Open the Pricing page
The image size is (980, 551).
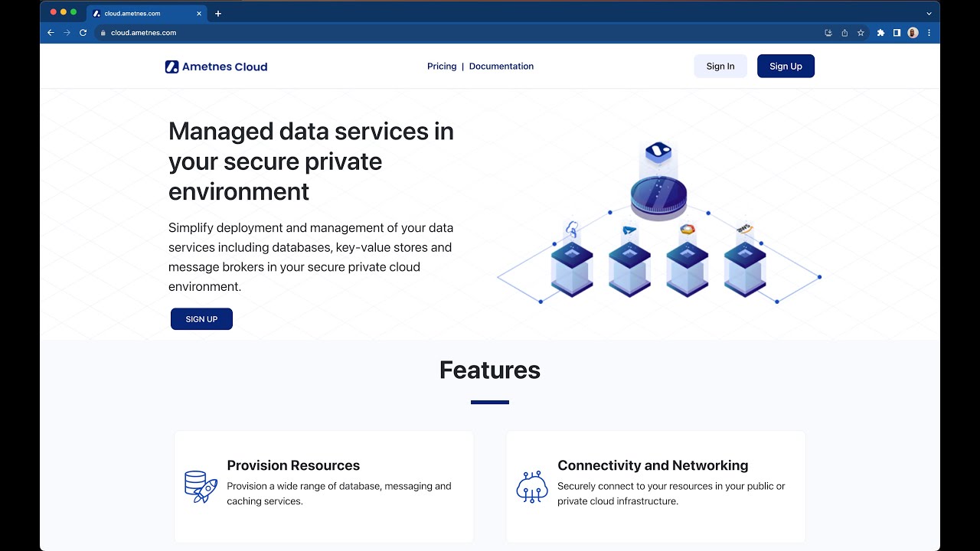[442, 67]
